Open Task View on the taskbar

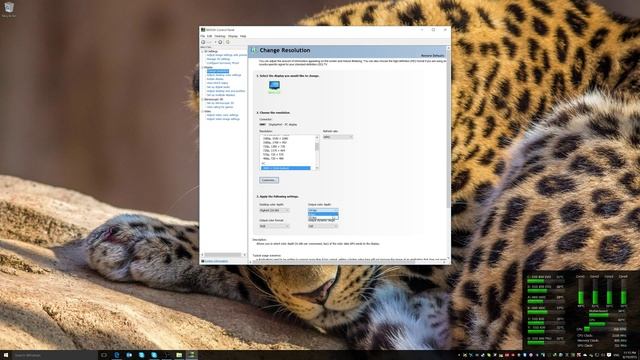coord(104,355)
